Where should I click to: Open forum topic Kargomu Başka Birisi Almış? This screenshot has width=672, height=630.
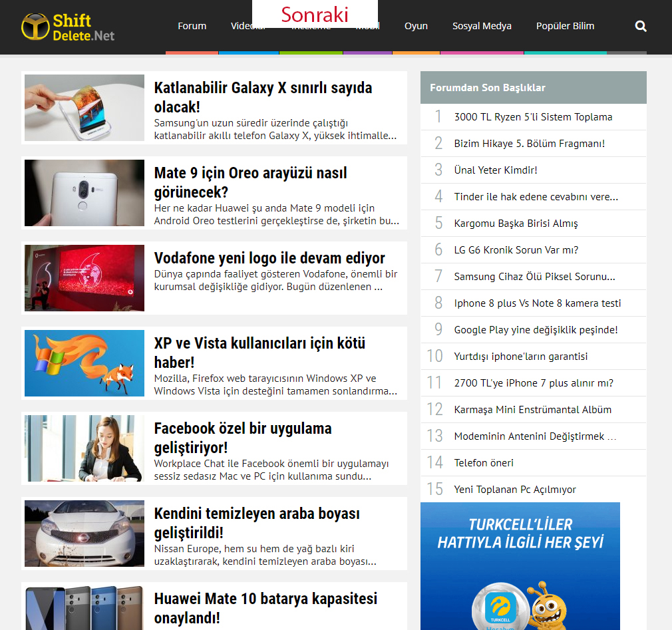(x=516, y=224)
